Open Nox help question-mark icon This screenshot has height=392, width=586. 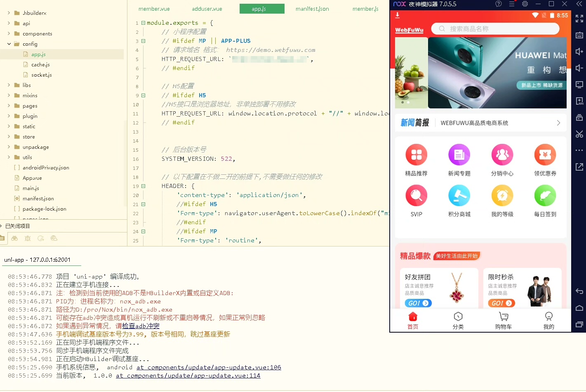pyautogui.click(x=499, y=4)
